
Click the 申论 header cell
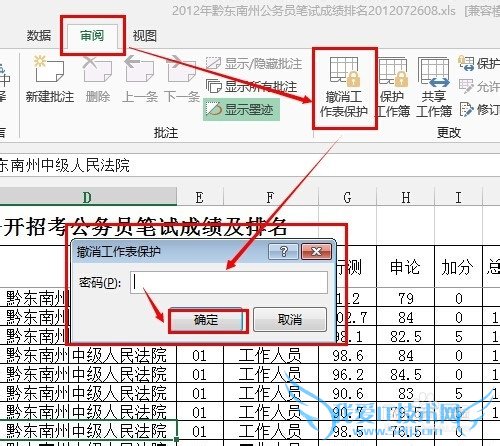(x=405, y=267)
